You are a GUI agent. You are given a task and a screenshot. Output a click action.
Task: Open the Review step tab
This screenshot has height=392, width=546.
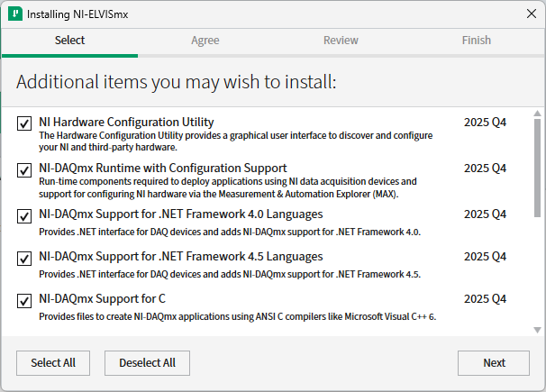[x=341, y=40]
